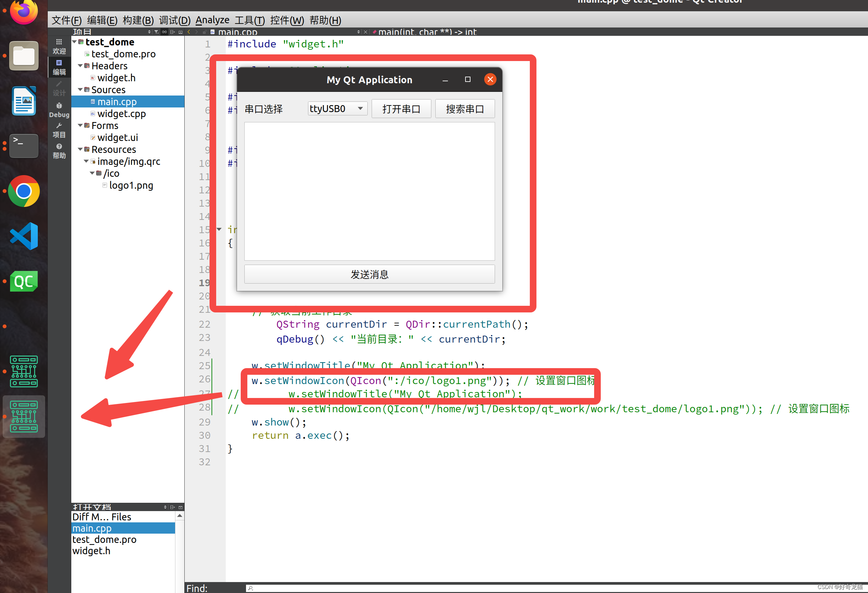Collapse the Resources folder
Image resolution: width=868 pixels, height=593 pixels.
click(x=80, y=150)
